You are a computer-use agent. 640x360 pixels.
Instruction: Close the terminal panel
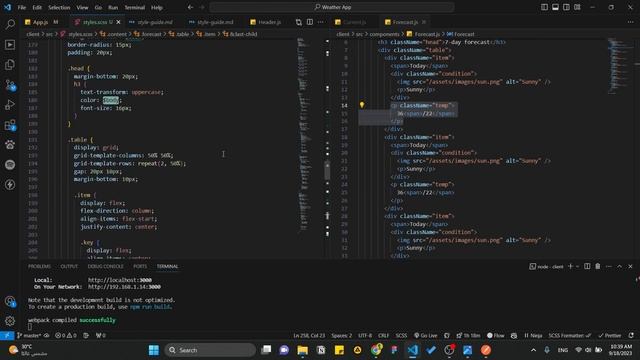(x=630, y=267)
